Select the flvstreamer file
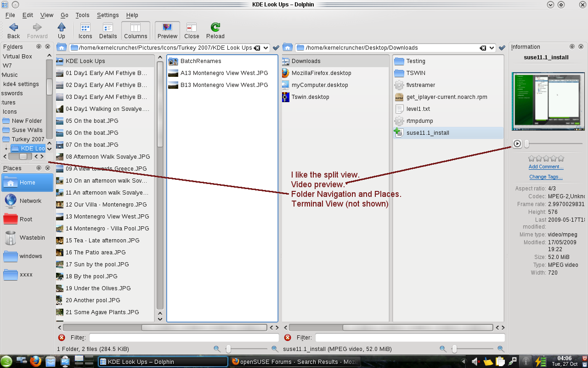The height and width of the screenshot is (368, 588). click(x=415, y=85)
